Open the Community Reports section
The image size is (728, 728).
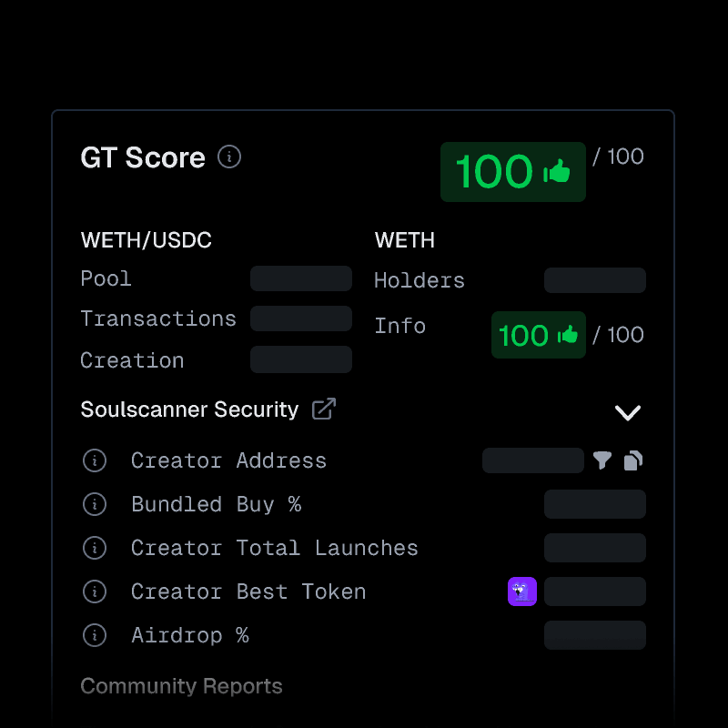(x=181, y=686)
